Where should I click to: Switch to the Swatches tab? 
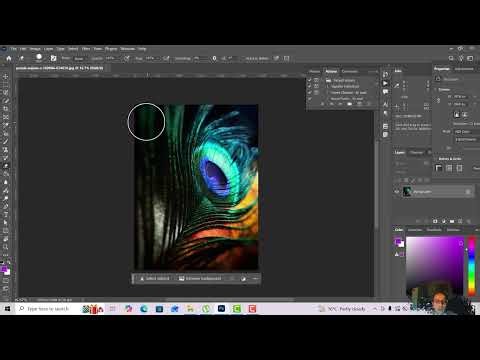tap(415, 230)
